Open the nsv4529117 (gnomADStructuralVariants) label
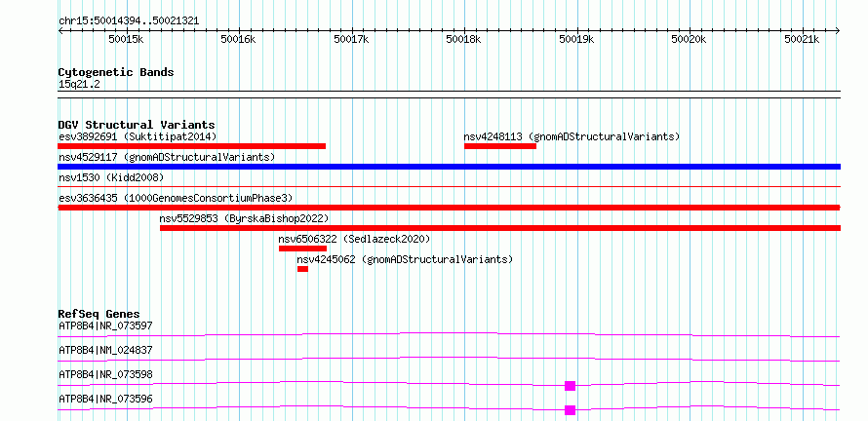Viewport: 868px width, 421px height. [167, 157]
